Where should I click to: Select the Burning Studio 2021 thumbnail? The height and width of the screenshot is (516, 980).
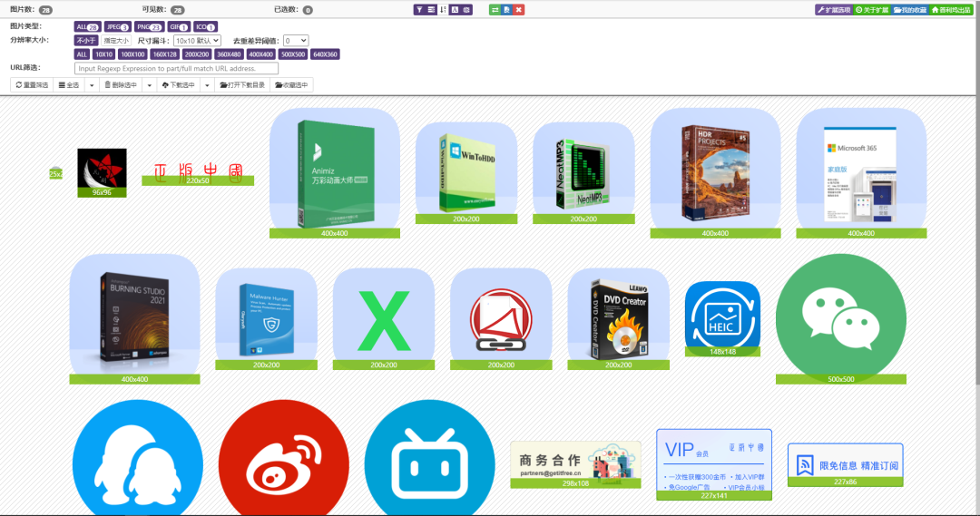tap(134, 318)
